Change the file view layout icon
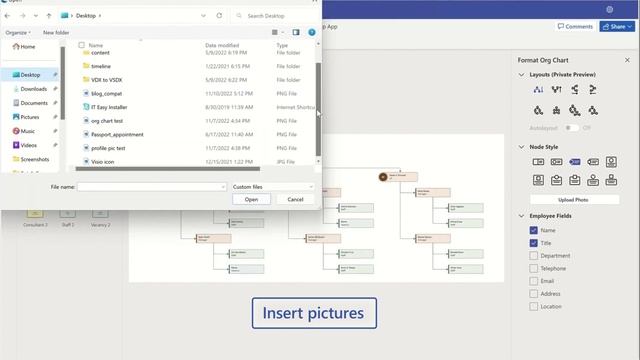The image size is (640, 360). click(275, 32)
